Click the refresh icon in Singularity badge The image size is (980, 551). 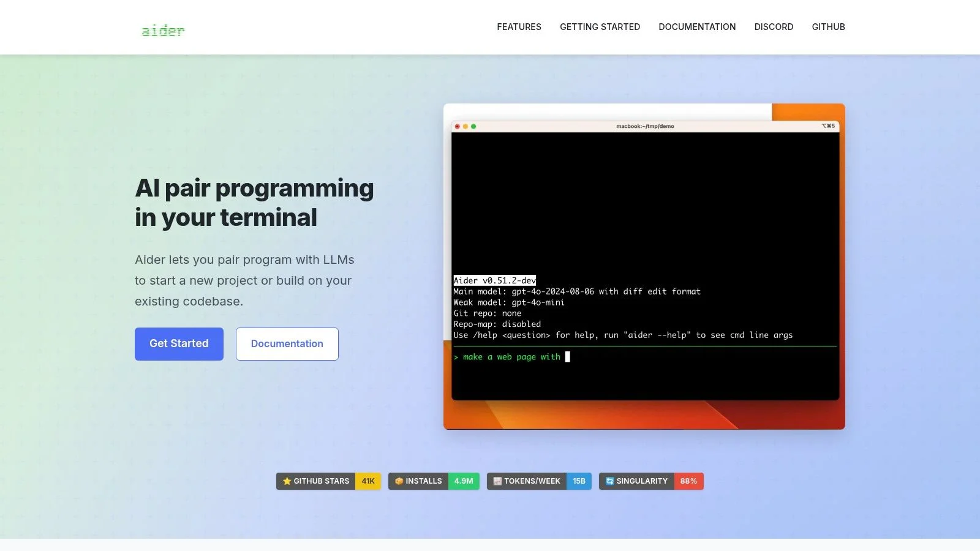[x=609, y=481]
